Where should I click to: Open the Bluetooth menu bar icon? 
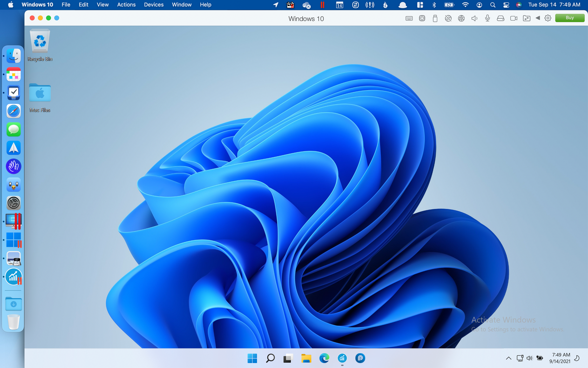434,5
